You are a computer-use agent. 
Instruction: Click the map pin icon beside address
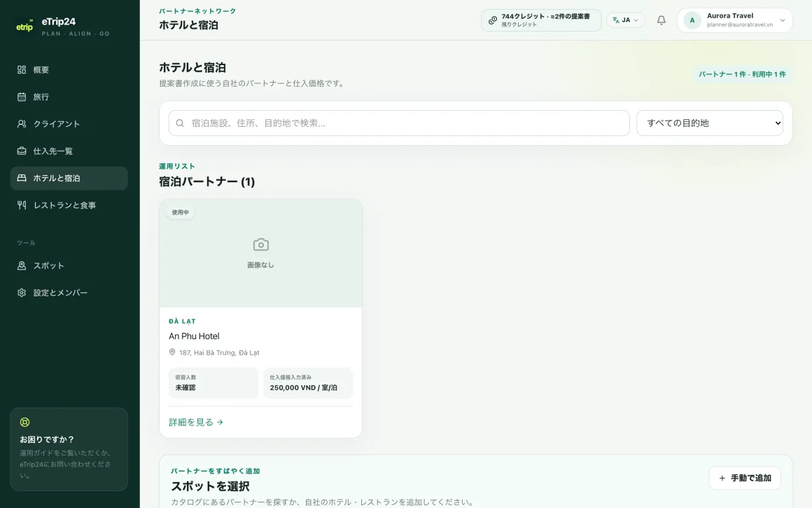pos(172,352)
